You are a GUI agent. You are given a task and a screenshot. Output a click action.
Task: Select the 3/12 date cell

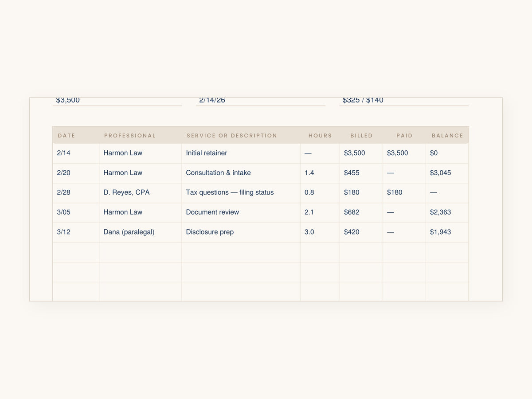76,232
